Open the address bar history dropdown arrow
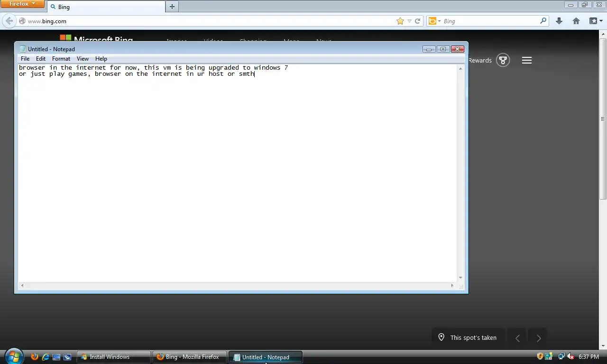 click(409, 21)
